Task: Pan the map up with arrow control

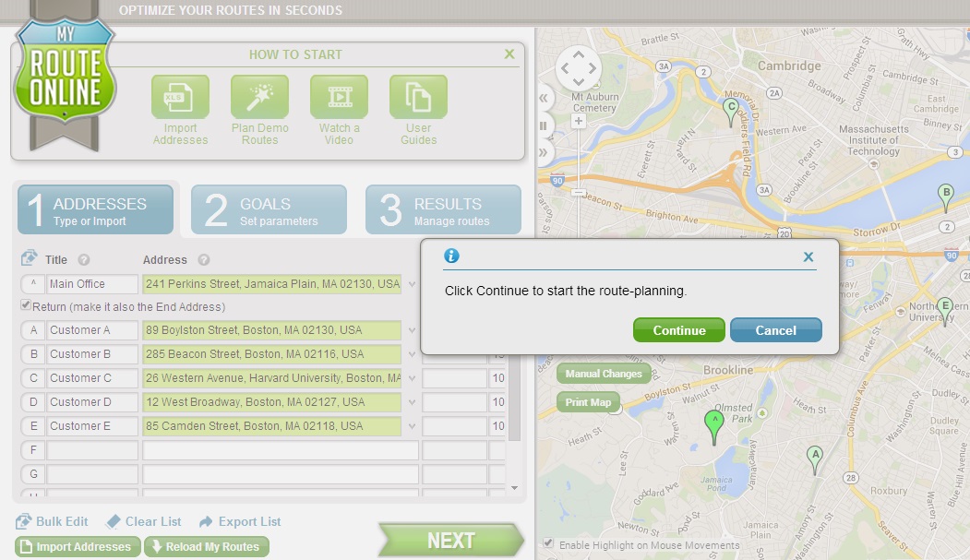Action: pyautogui.click(x=579, y=55)
